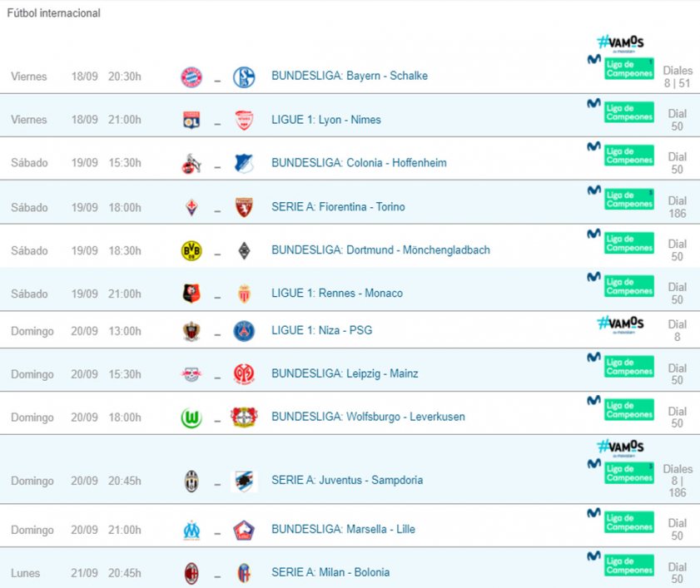Click Liga de Campeones badge in Lyon-Nimes row
Image resolution: width=700 pixels, height=588 pixels.
click(x=629, y=112)
